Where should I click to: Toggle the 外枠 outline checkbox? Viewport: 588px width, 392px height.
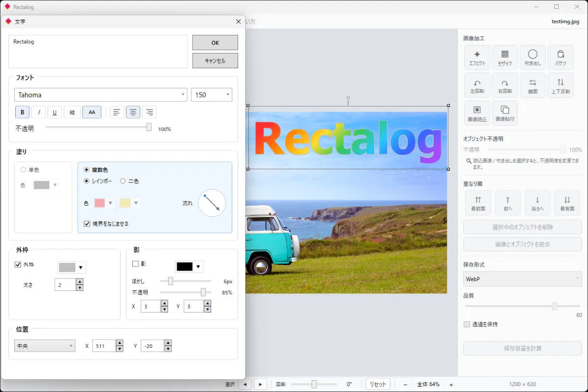[x=24, y=264]
